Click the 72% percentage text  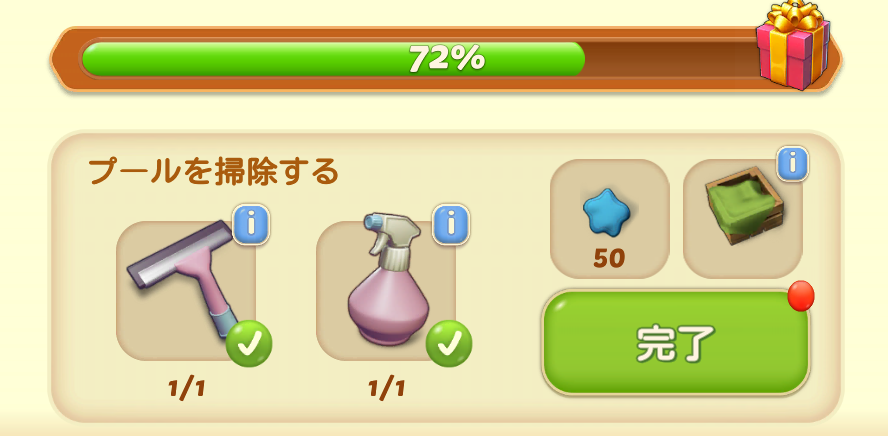pyautogui.click(x=447, y=58)
